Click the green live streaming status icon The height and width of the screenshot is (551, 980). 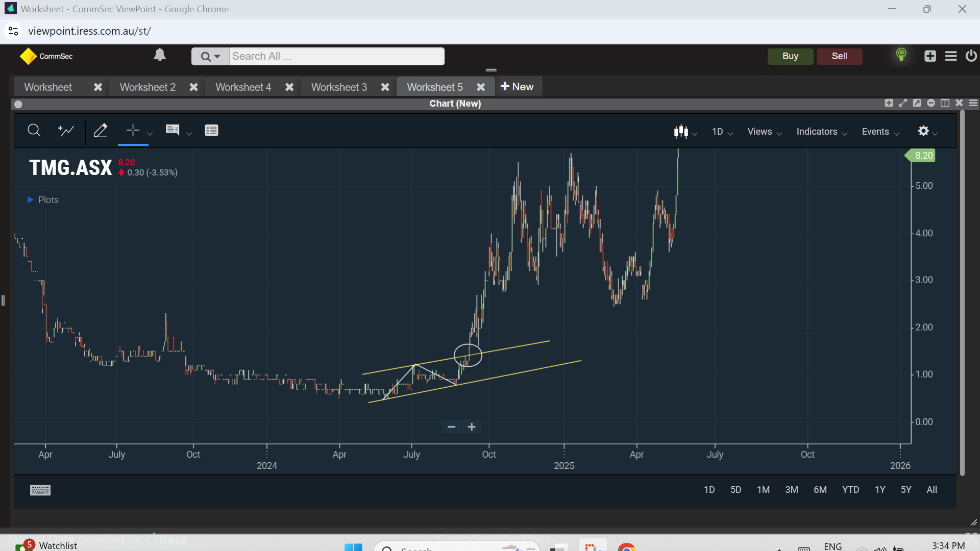[x=901, y=55]
